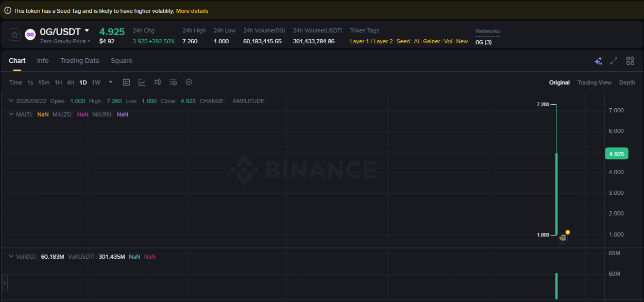Switch to Trading View chart mode
Viewport: 644px width, 302px height.
[x=595, y=82]
